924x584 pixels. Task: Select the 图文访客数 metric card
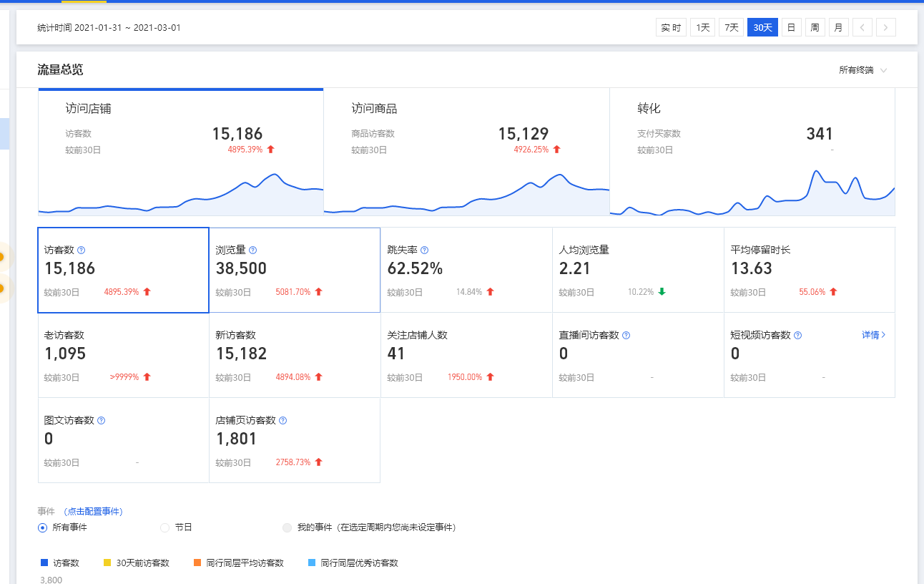pos(123,440)
